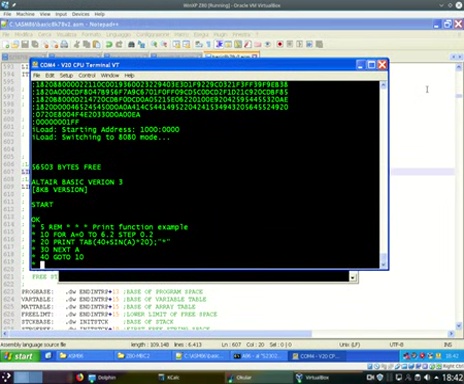The image size is (464, 384).
Task: Click the Copy icon in Notepad++ toolbar
Action: [x=87, y=44]
